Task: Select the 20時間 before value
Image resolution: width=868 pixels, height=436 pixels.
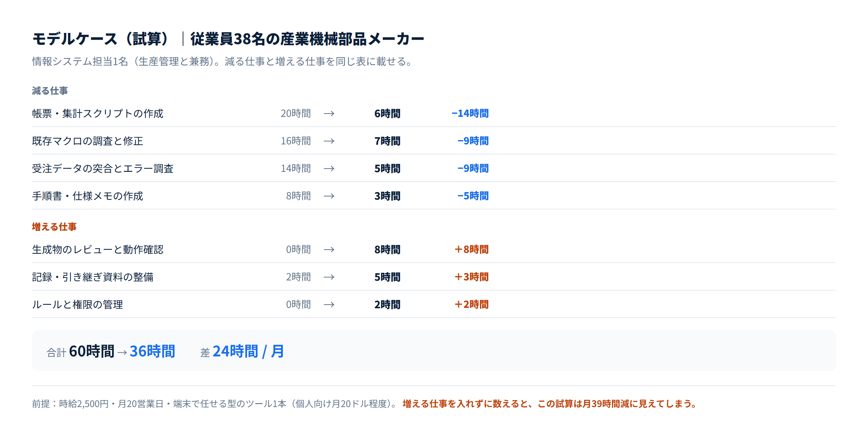Action: coord(296,114)
